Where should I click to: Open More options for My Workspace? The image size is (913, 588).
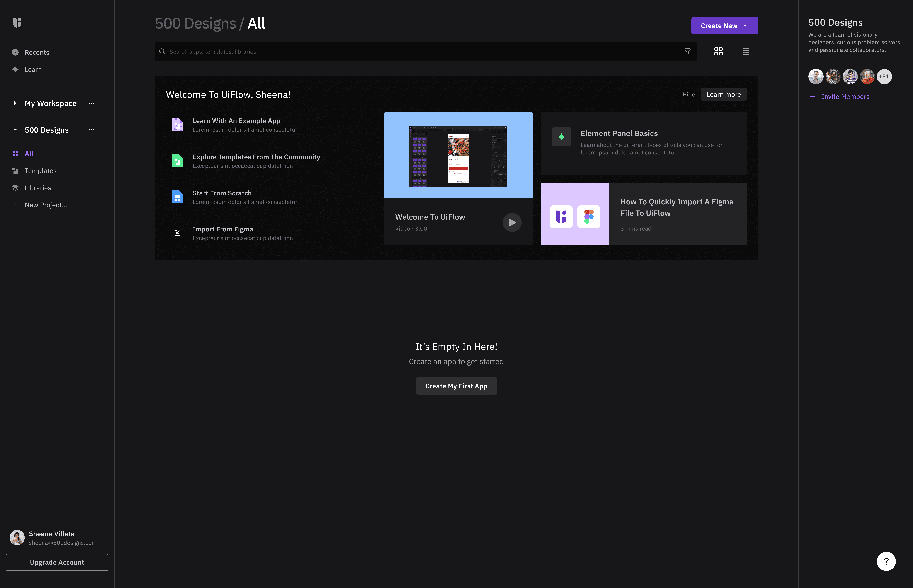pyautogui.click(x=91, y=103)
